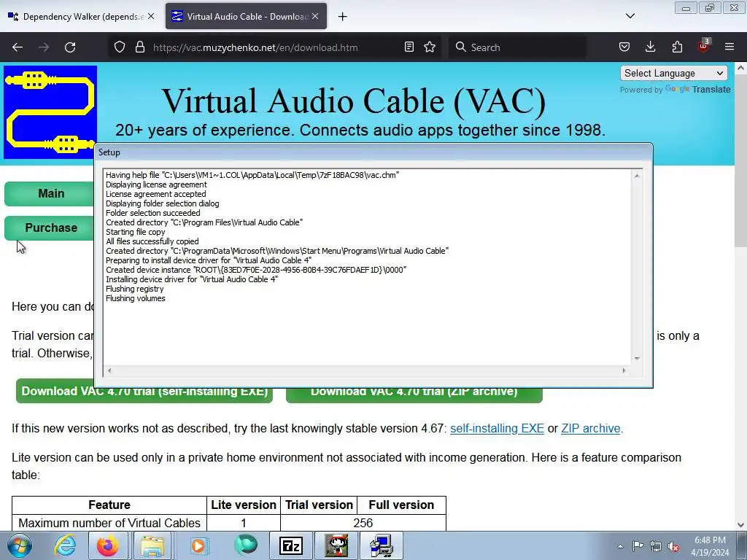747x560 pixels.
Task: Click the uBlock extension icon with badge
Action: coord(704,46)
